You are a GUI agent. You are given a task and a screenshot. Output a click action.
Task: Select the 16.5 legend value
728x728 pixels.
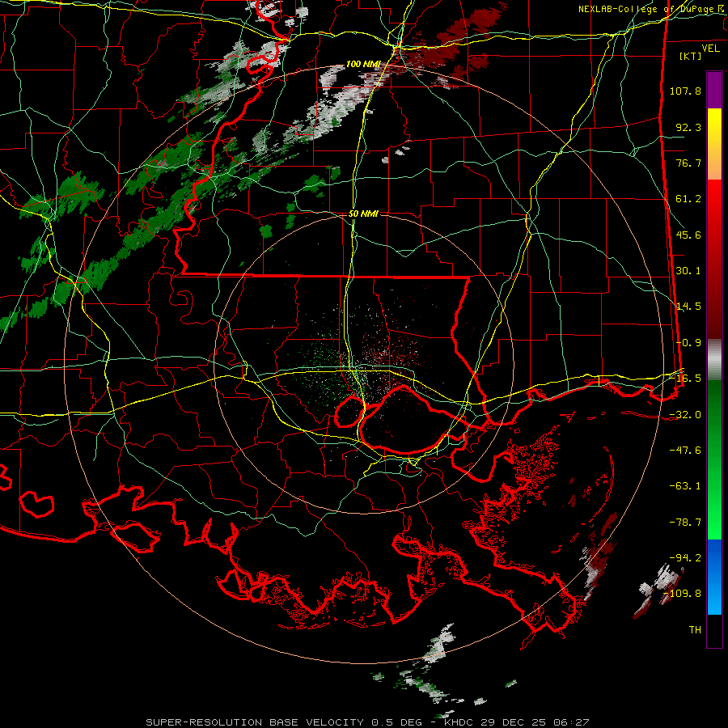click(x=688, y=379)
